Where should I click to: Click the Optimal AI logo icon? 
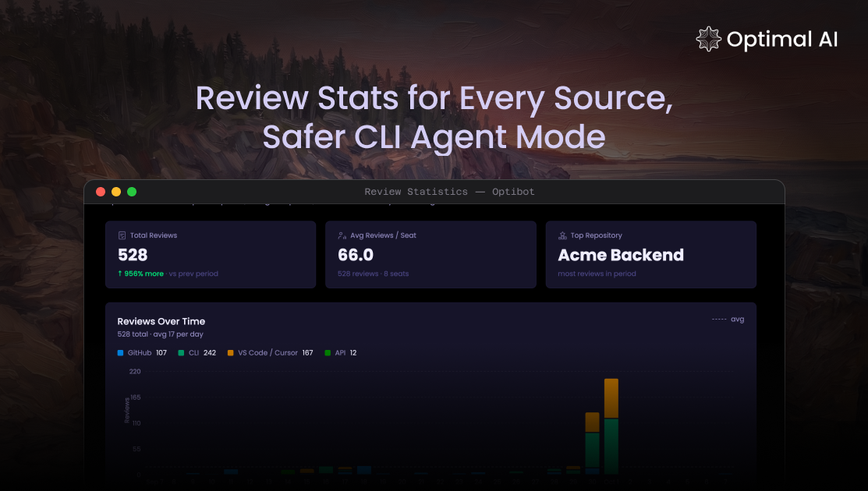pos(709,39)
